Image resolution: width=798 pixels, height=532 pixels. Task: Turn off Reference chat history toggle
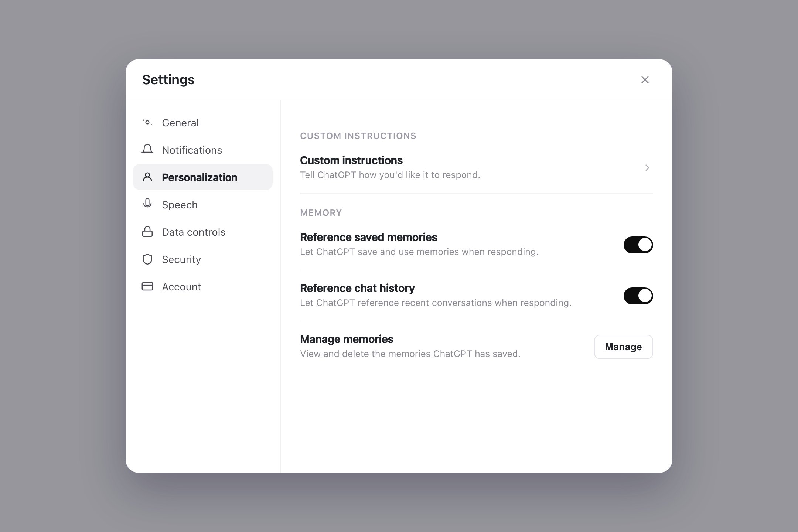(638, 296)
